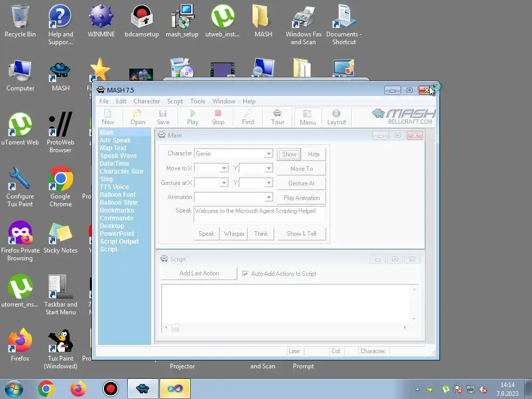Screen dimensions: 532x399
Task: Select Adv Speak in the sidebar
Action: (115, 140)
